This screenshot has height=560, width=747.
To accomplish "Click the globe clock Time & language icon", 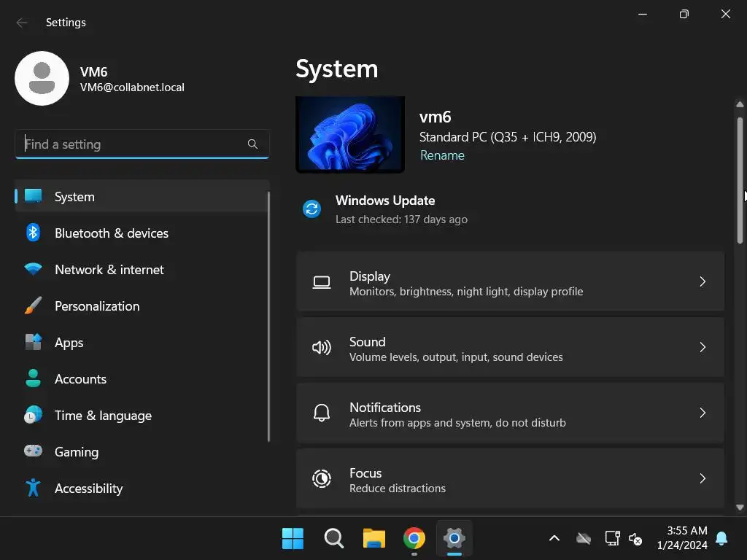I will click(33, 415).
